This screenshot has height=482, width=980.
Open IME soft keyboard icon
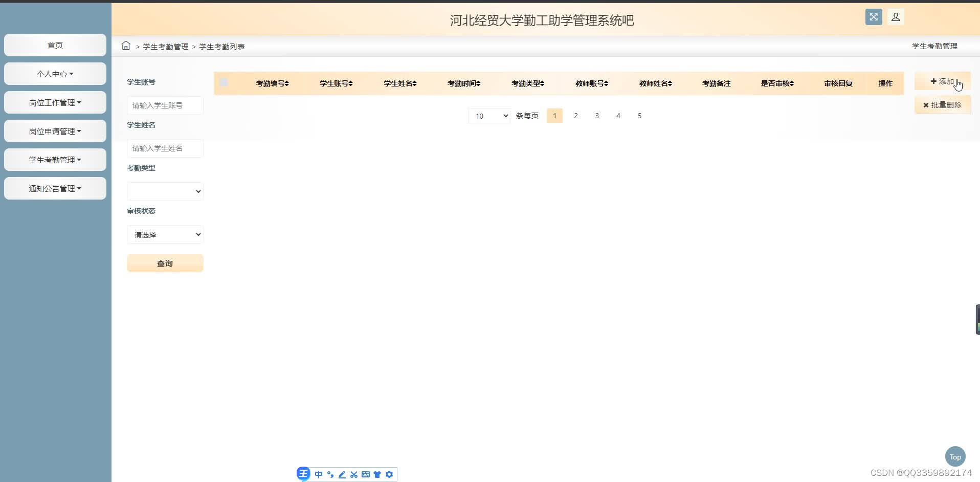366,474
